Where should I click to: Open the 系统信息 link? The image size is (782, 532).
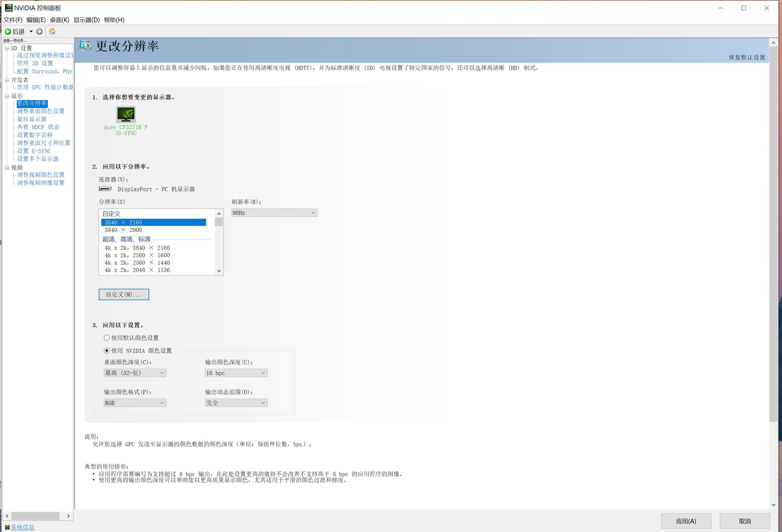coord(23,527)
